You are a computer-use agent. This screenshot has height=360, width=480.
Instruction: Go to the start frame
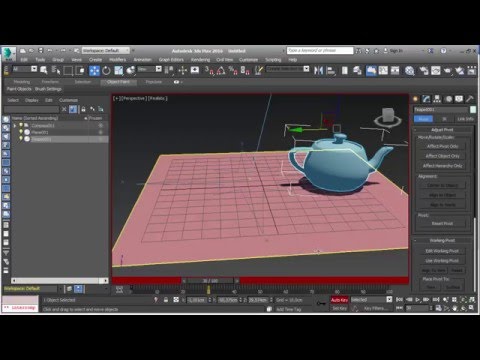(x=400, y=300)
